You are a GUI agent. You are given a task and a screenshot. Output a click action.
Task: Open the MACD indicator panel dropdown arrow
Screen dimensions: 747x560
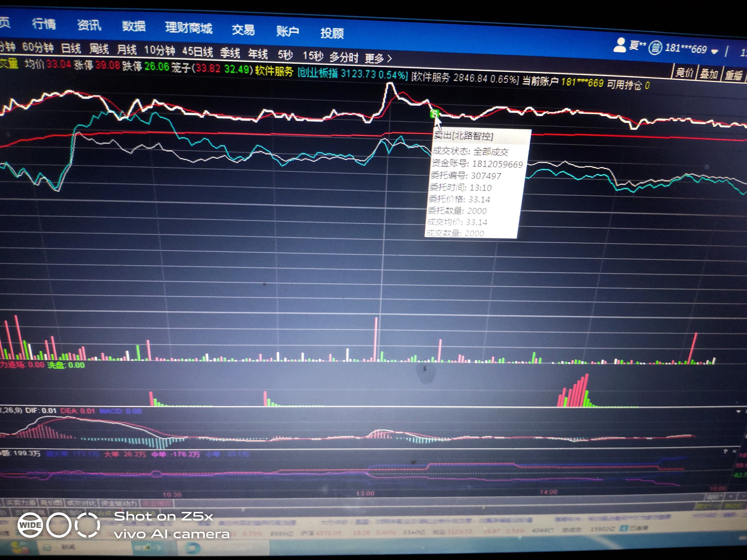point(738,412)
